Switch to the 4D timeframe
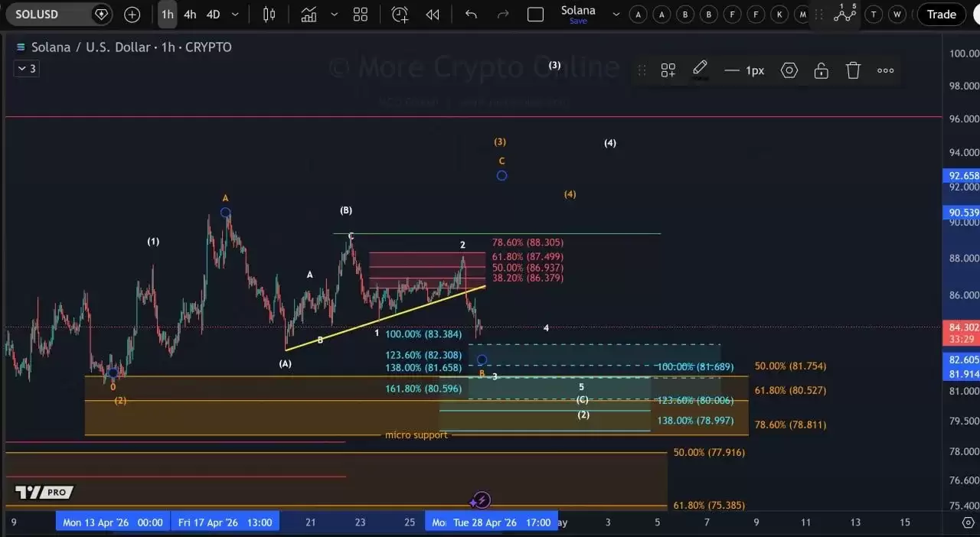The height and width of the screenshot is (537, 980). (x=214, y=15)
